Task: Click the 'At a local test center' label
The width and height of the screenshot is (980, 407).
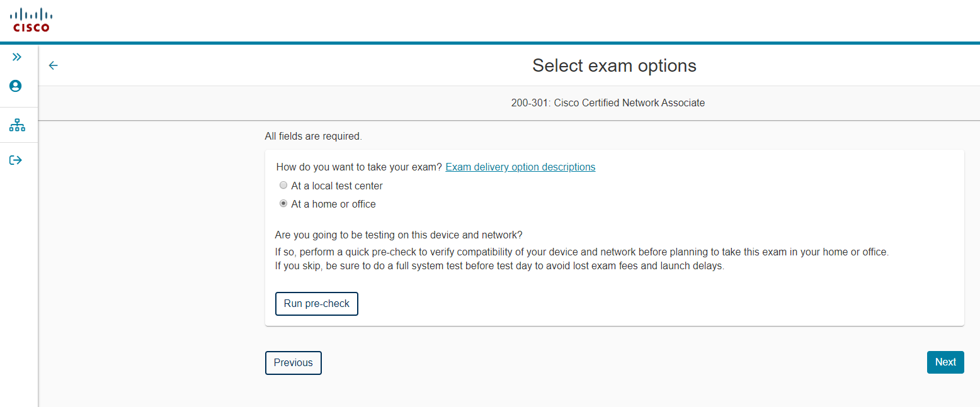Action: click(x=337, y=186)
